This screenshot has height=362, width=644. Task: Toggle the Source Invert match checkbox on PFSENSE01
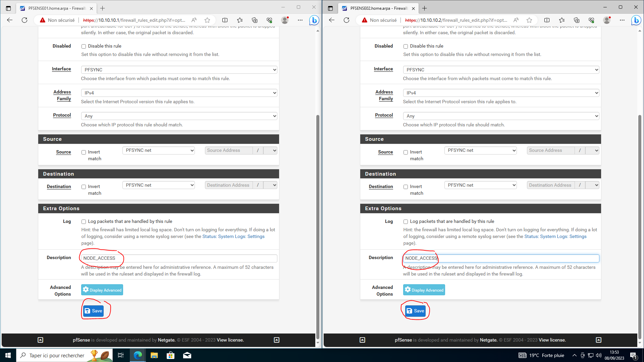point(84,152)
